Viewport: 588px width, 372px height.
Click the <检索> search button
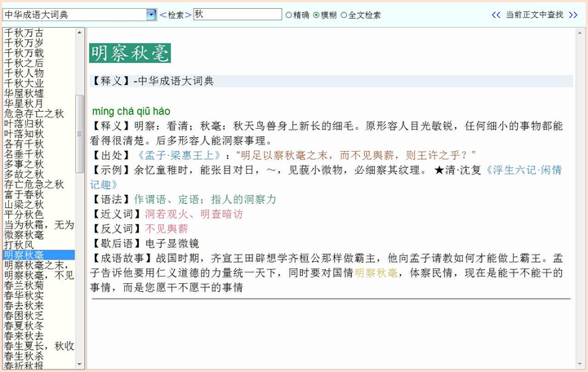(176, 15)
